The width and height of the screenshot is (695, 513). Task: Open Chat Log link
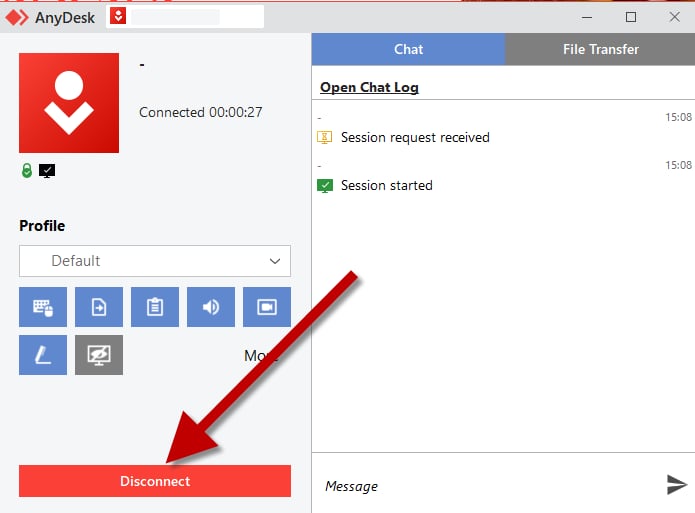click(369, 87)
